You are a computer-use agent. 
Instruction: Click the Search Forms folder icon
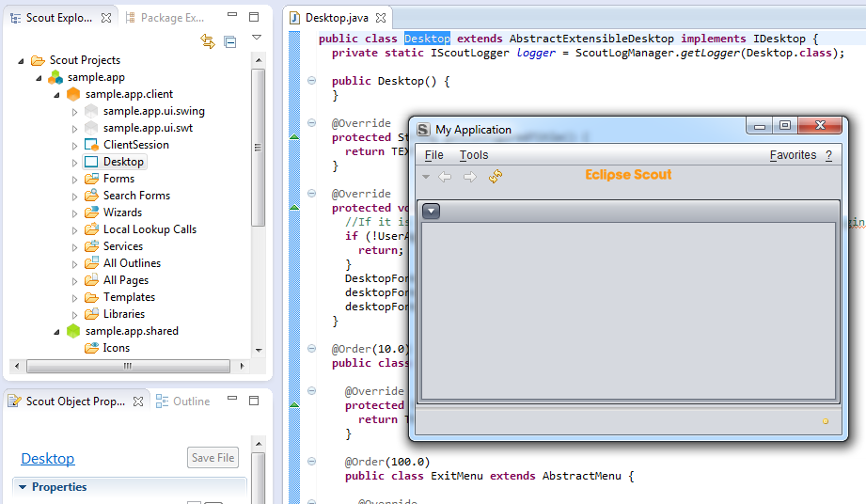pyautogui.click(x=91, y=196)
